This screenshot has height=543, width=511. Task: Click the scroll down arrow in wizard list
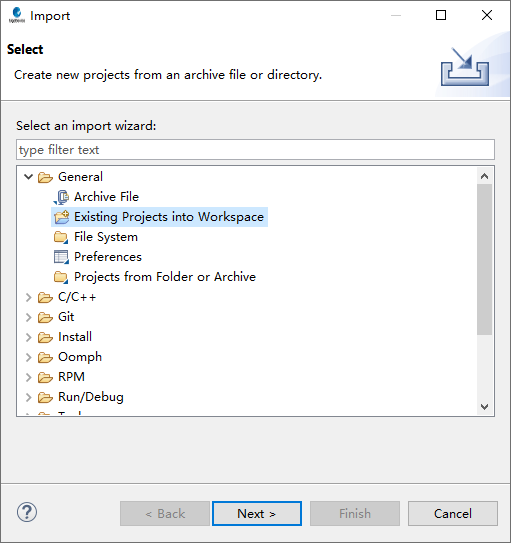pos(485,406)
